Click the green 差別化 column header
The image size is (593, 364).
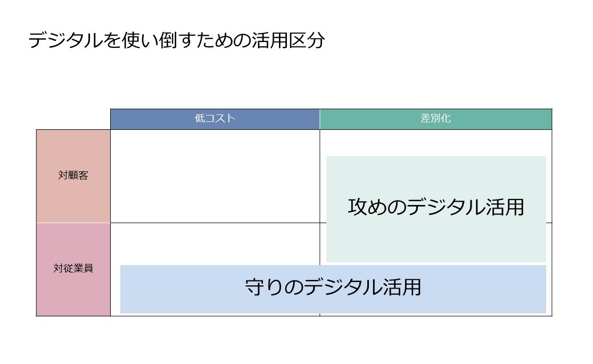[x=435, y=119]
